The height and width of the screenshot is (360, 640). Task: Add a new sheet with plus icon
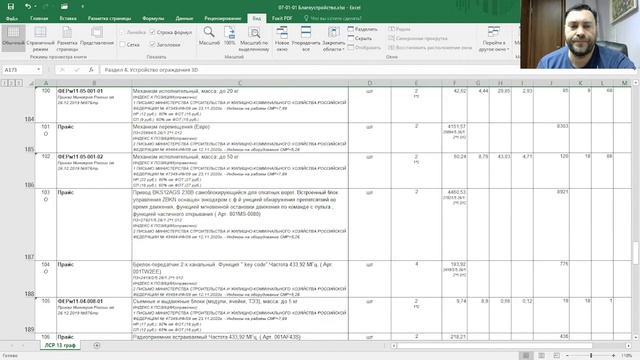pyautogui.click(x=97, y=345)
